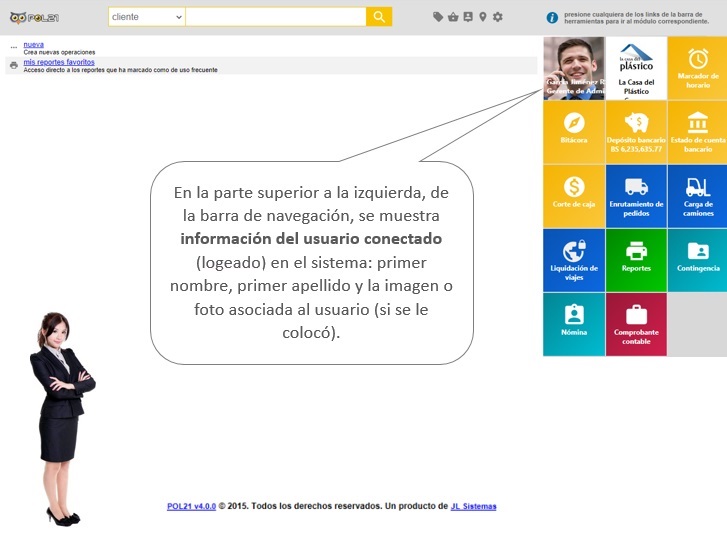Click the ellipsis icon beside nueva
The image size is (727, 547).
[14, 47]
